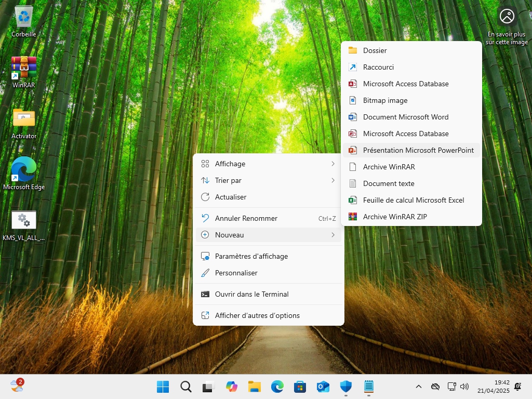
Task: Select the WinRAR desktop shortcut
Action: (24, 68)
